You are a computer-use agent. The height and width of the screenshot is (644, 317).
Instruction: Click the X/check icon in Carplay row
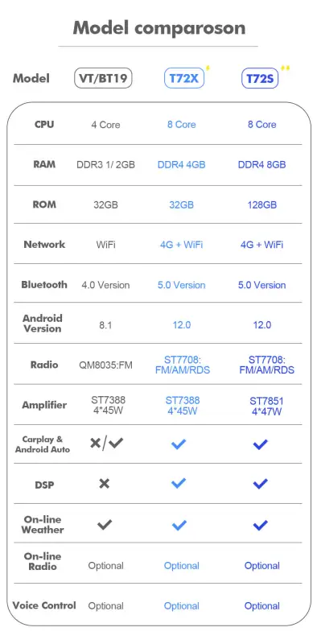107,443
